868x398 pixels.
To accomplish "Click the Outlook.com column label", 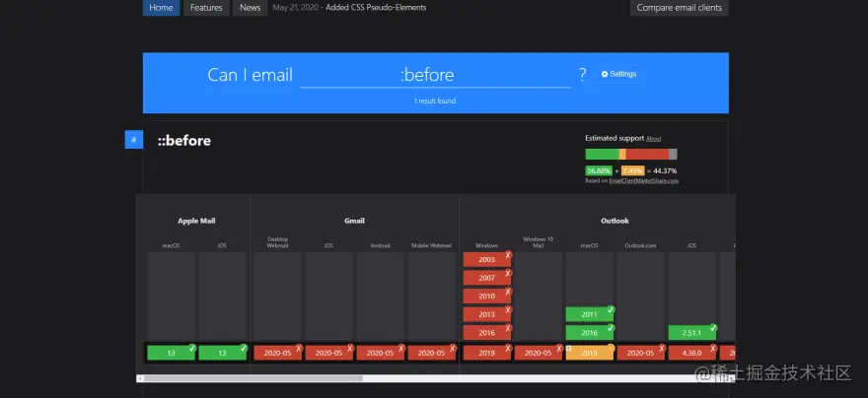I will coord(640,245).
